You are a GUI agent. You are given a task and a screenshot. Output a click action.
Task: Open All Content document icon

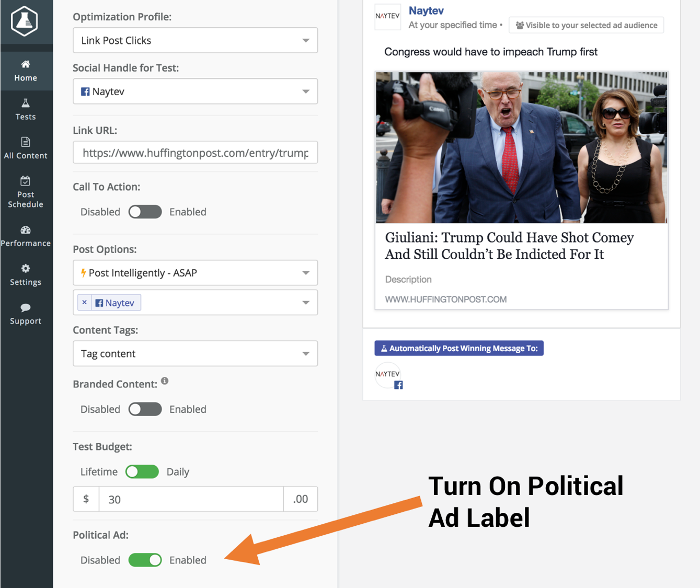(x=26, y=142)
